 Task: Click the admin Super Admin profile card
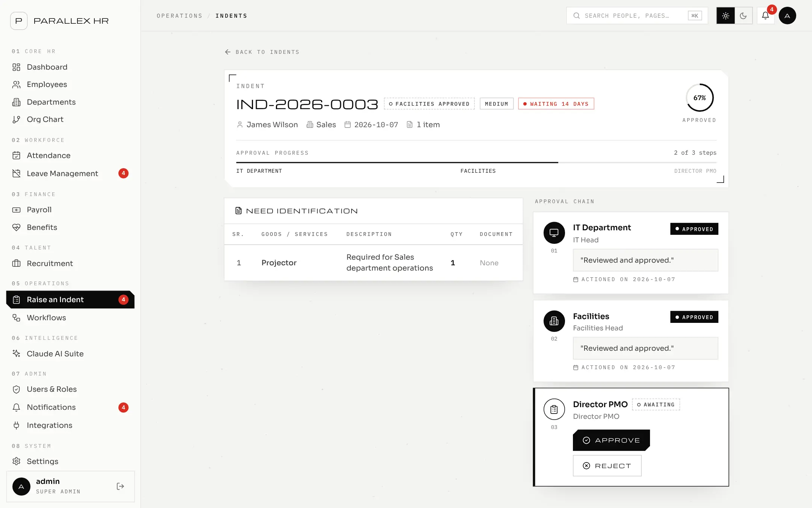(70, 486)
